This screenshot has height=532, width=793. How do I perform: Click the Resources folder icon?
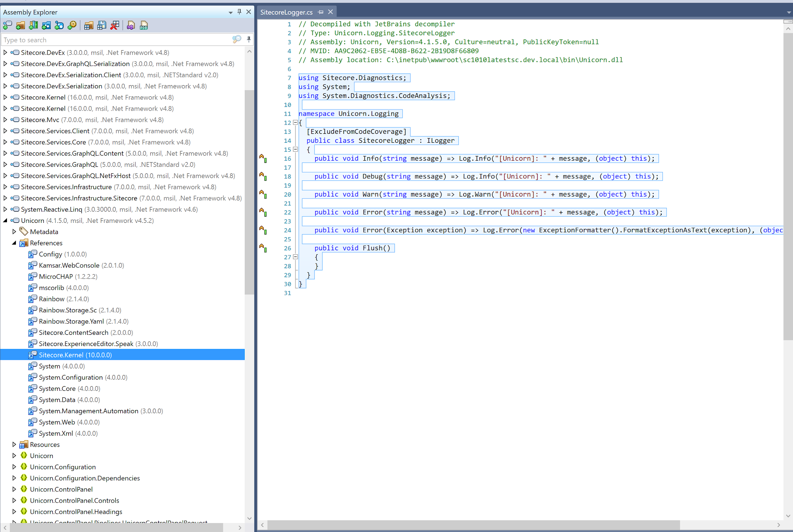point(24,445)
